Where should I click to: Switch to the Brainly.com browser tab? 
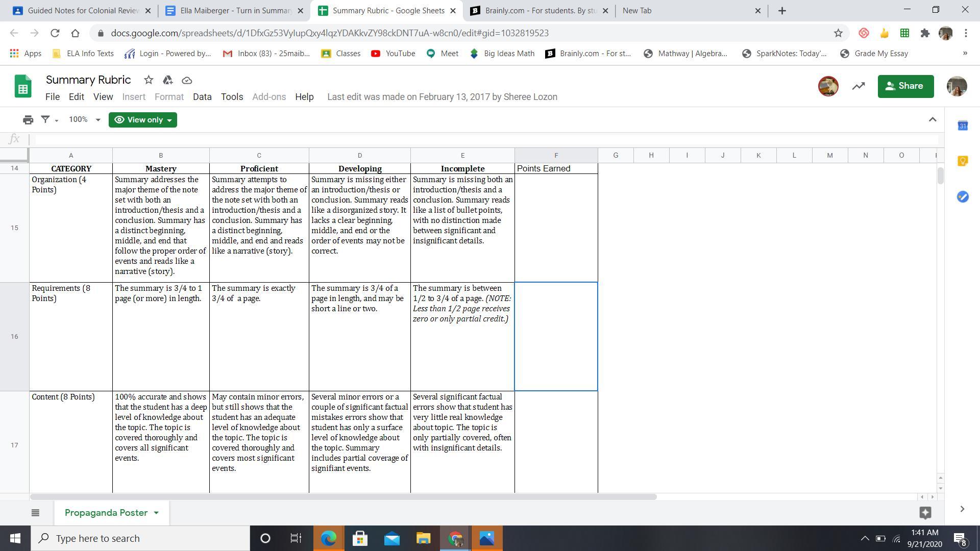click(x=533, y=10)
